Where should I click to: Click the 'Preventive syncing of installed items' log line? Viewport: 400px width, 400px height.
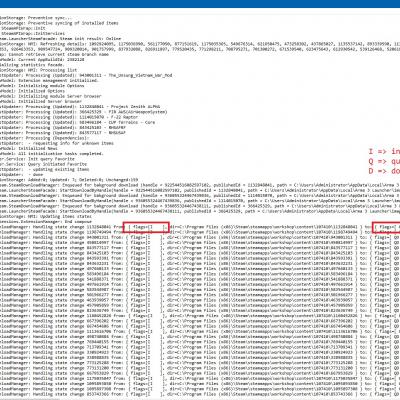coord(59,23)
